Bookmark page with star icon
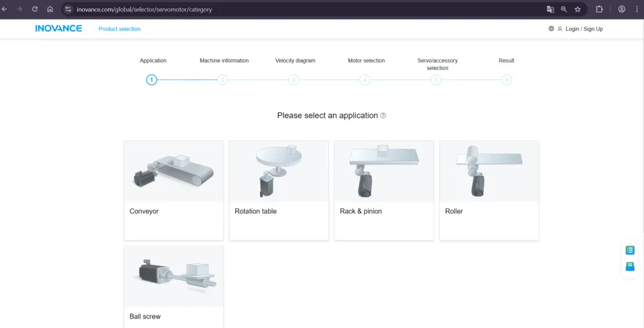Screen dimensions: 644x328 [x=577, y=9]
